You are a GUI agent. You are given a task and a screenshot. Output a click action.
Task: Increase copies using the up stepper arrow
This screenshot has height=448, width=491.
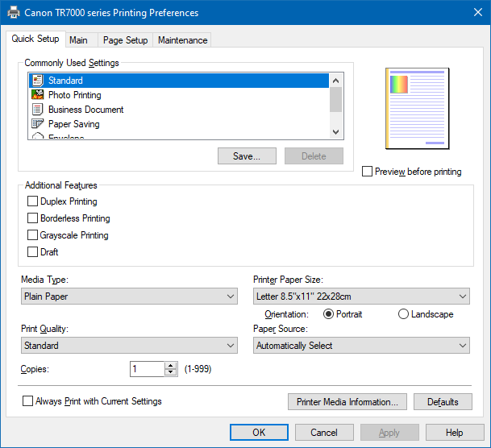(x=170, y=365)
